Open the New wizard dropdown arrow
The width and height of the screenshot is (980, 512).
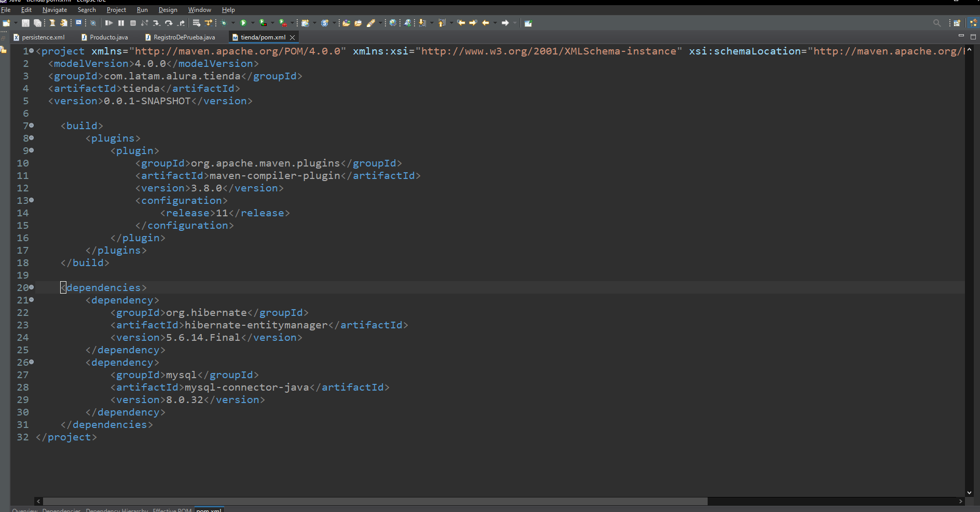point(16,23)
